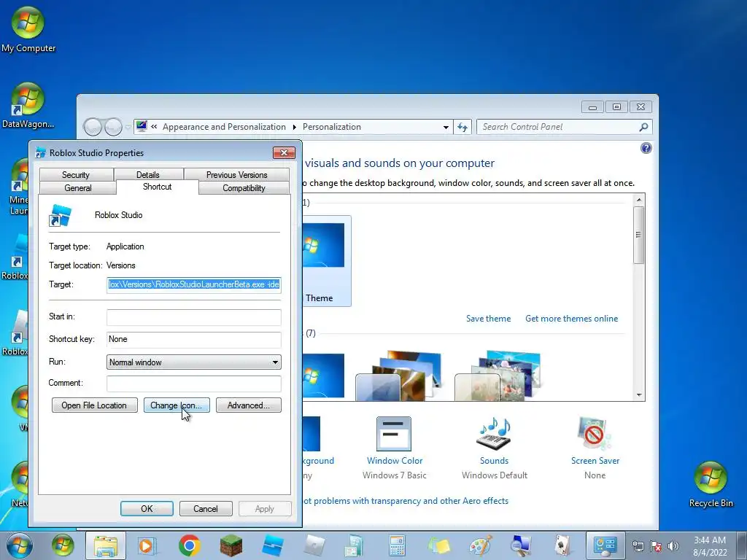Open the Action Center flag tray icon
The height and width of the screenshot is (560, 747).
click(656, 546)
